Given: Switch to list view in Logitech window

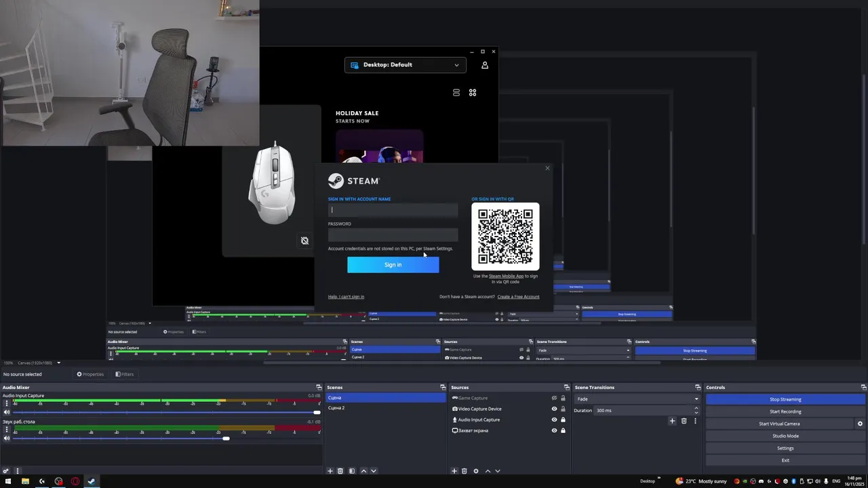Looking at the screenshot, I should pos(456,92).
